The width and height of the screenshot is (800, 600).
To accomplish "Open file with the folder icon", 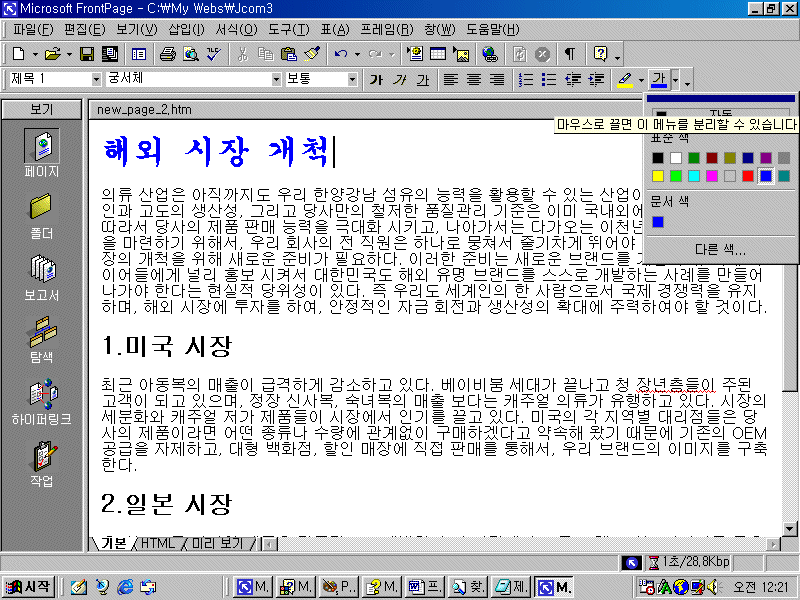I will point(52,54).
